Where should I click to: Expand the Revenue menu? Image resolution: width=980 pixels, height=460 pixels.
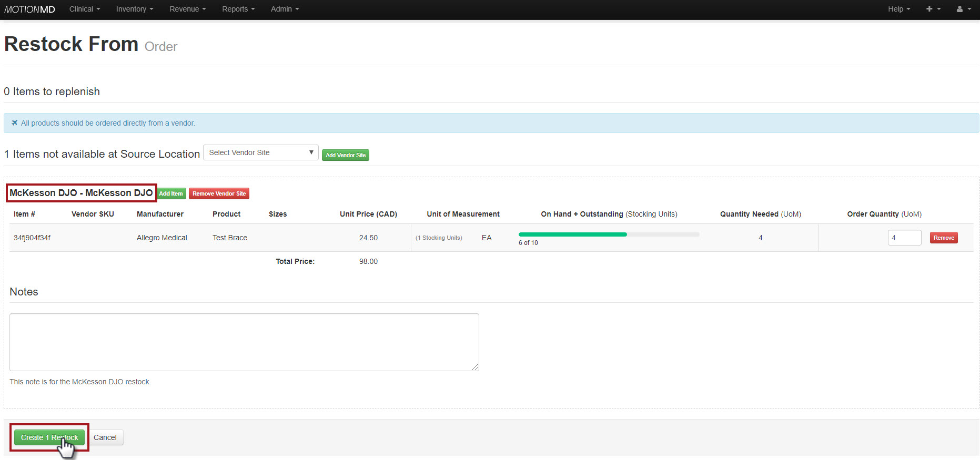click(x=187, y=9)
